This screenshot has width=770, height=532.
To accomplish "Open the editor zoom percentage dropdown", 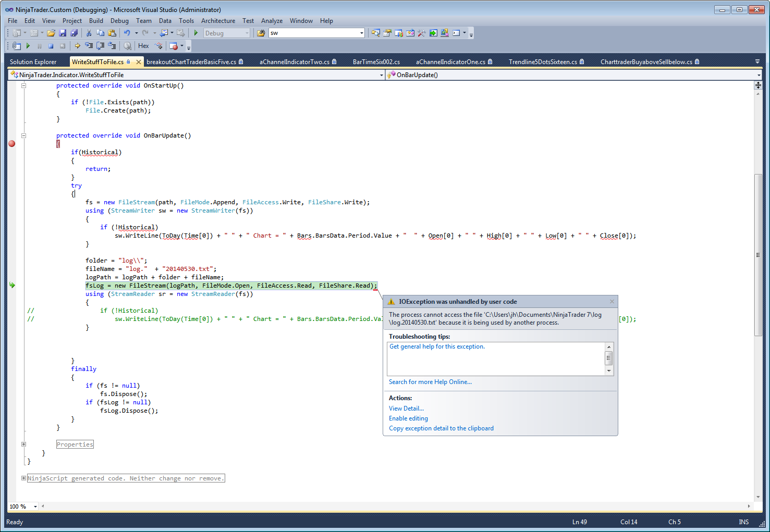I will click(35, 506).
